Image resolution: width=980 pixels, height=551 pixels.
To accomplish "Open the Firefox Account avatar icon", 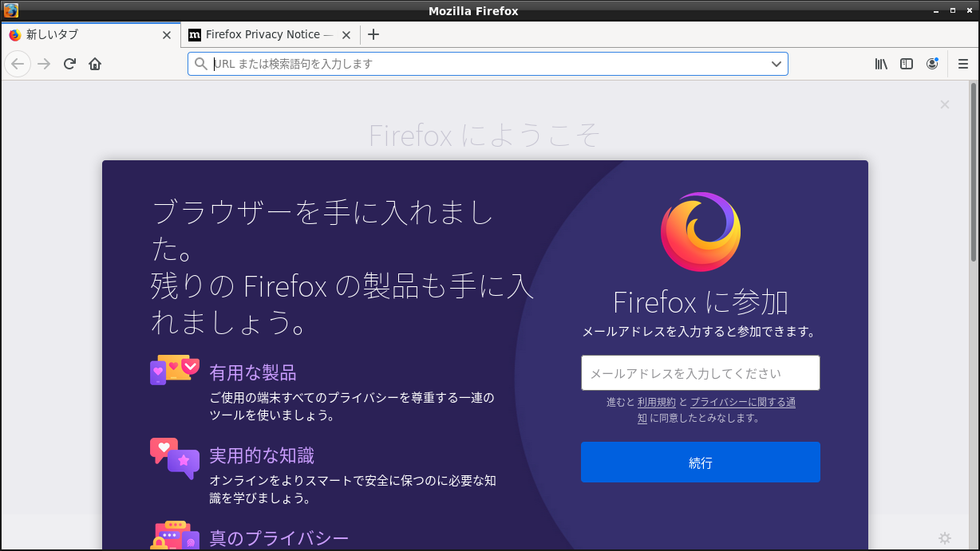I will 932,64.
